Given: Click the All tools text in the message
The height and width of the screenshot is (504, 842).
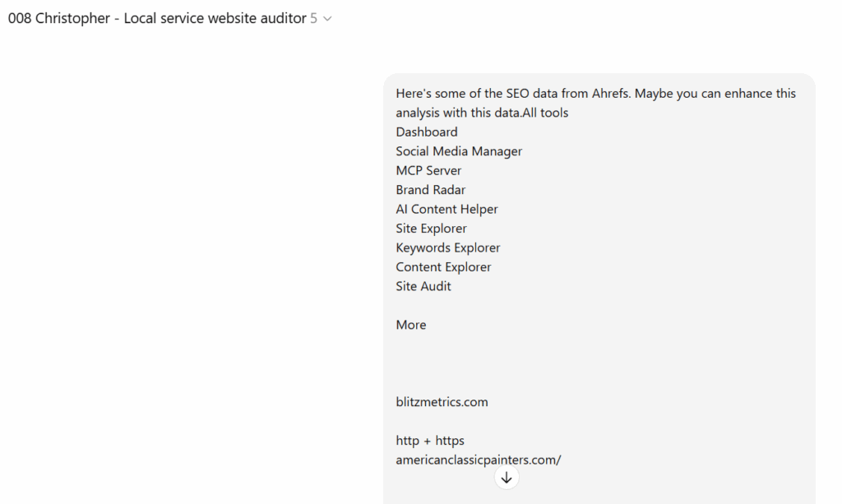Looking at the screenshot, I should [545, 113].
